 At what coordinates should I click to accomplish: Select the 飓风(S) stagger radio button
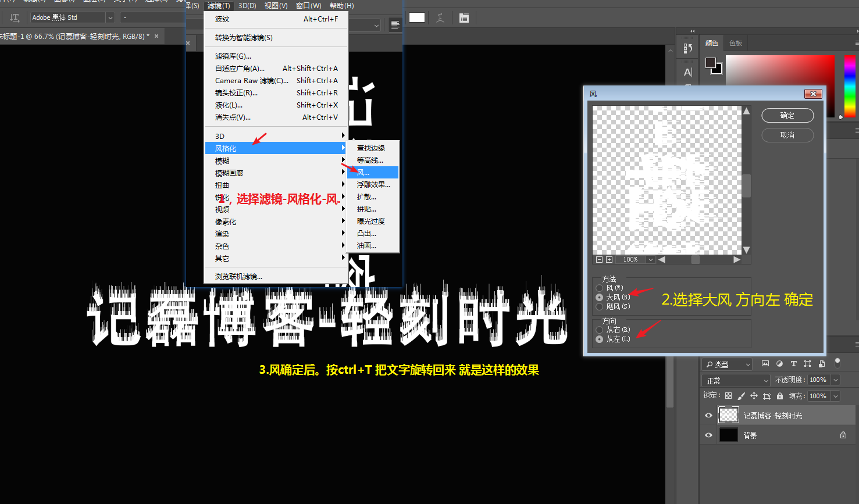tap(600, 306)
